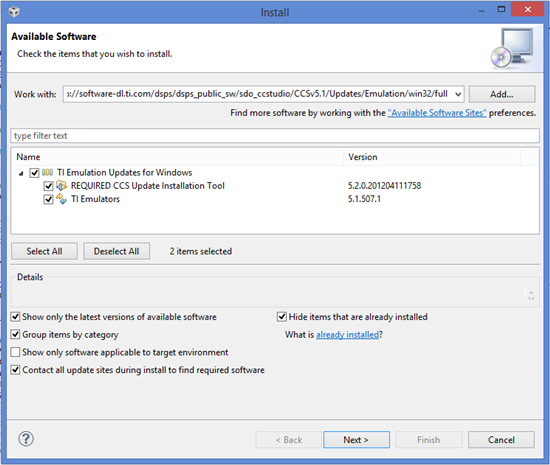Close the Install dialog window
This screenshot has height=465, width=550.
coord(527,9)
